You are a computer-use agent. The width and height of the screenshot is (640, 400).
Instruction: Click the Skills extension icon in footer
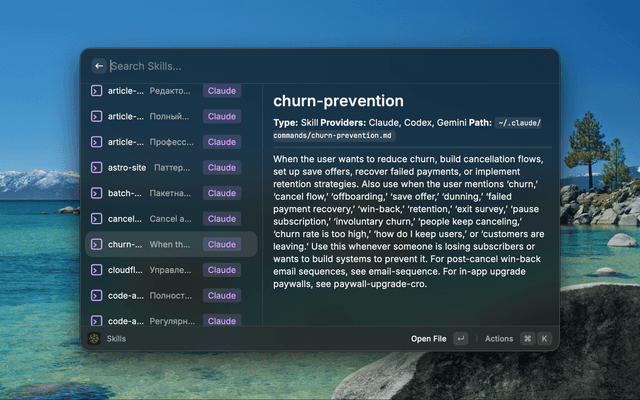pyautogui.click(x=94, y=338)
